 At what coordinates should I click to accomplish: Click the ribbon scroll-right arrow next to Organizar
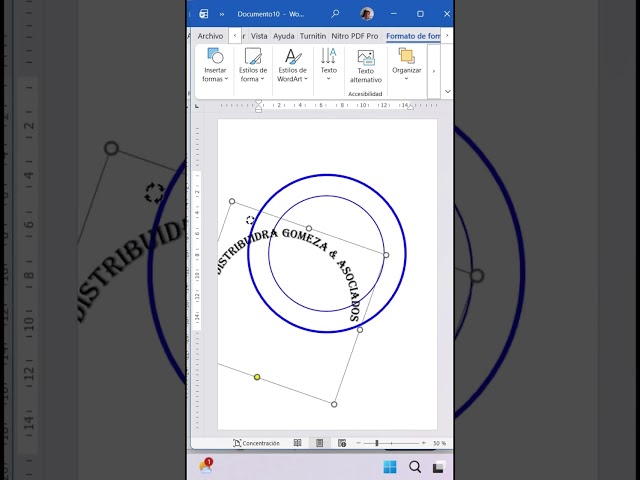(433, 71)
